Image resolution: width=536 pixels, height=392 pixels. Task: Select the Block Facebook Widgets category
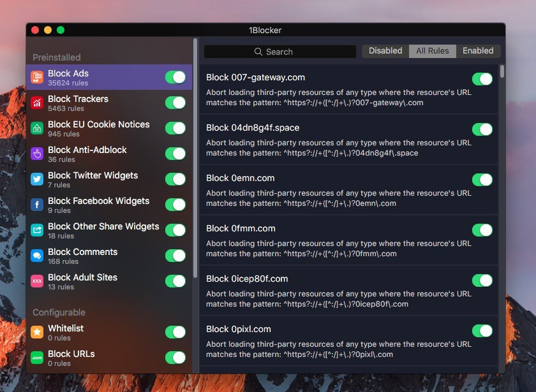click(109, 205)
